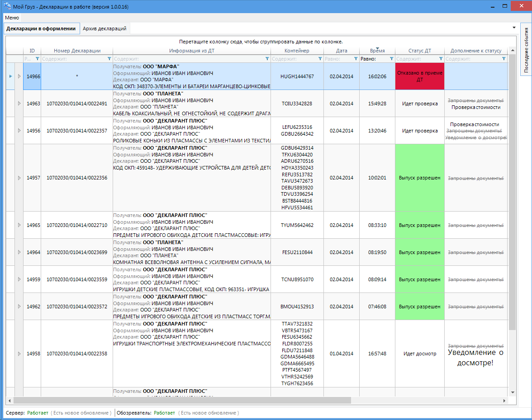
Task: Open filter icon for Контейнер column
Action: [x=320, y=59]
